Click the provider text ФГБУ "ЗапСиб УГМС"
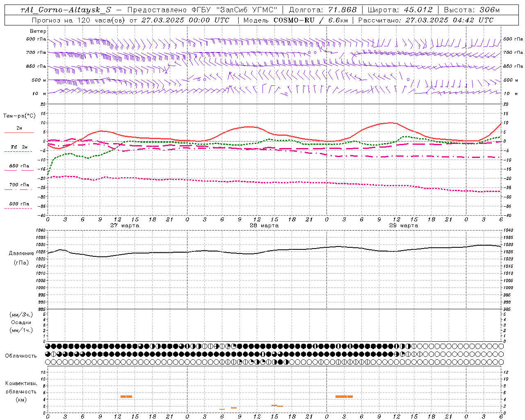Viewport: 525px width, 420px height. pos(234,10)
